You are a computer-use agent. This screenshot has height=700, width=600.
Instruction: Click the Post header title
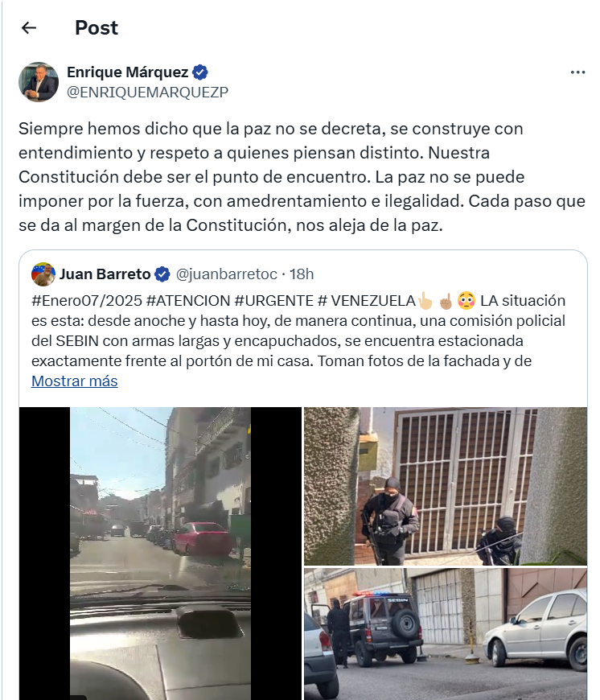coord(97,27)
